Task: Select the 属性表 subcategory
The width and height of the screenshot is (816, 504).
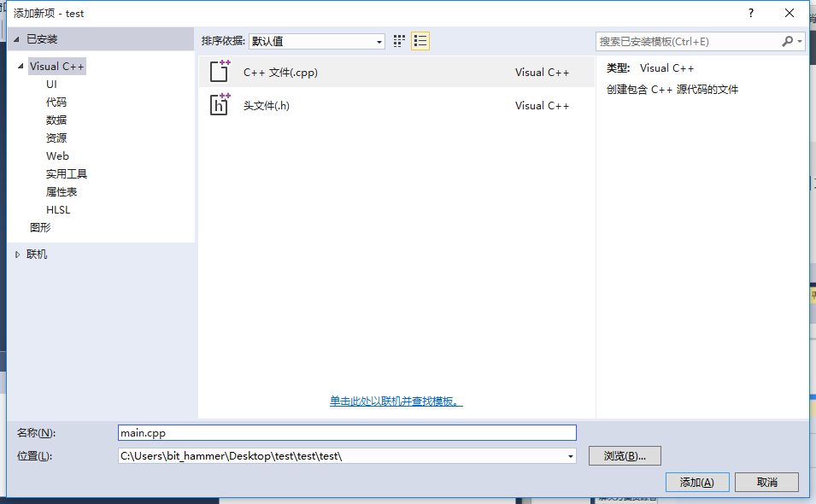Action: coord(62,192)
